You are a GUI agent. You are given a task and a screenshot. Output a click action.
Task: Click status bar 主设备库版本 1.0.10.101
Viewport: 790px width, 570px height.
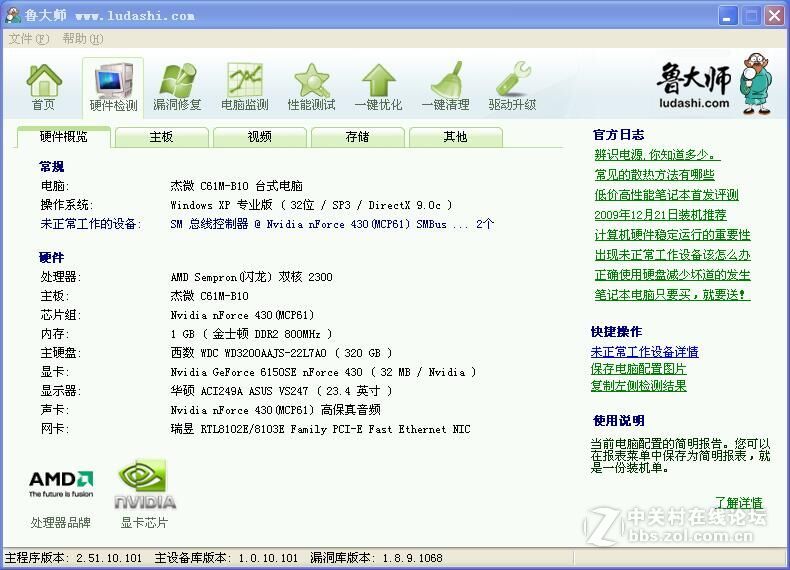pyautogui.click(x=226, y=558)
